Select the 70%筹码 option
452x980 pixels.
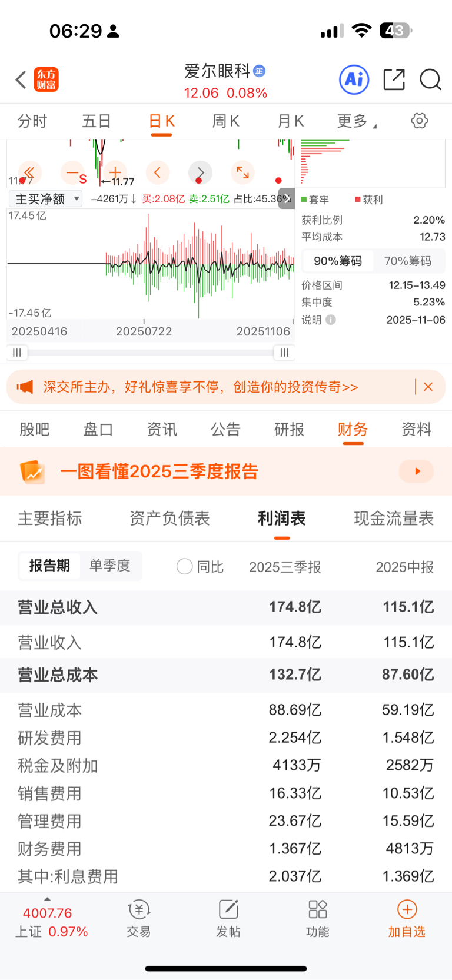point(408,261)
